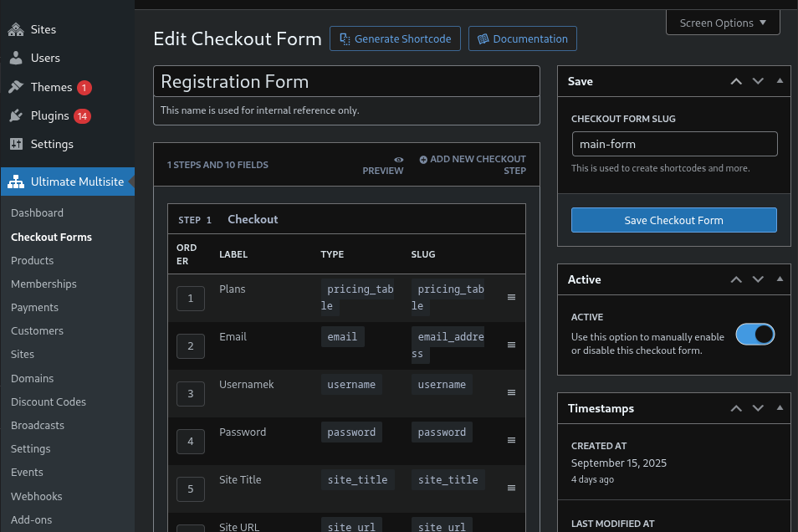Collapse the Timestamps panel
Image resolution: width=798 pixels, height=532 pixels.
pyautogui.click(x=780, y=408)
